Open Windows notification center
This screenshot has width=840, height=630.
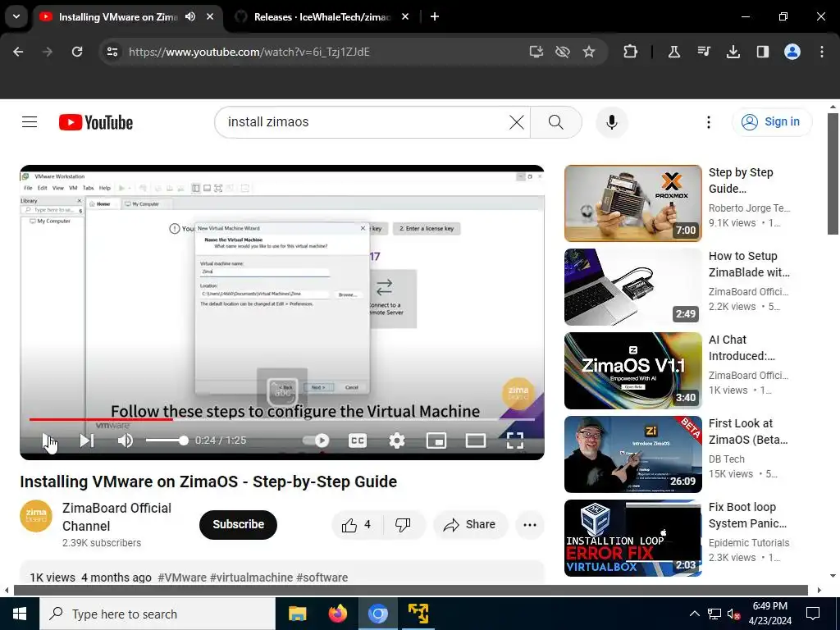tap(813, 614)
